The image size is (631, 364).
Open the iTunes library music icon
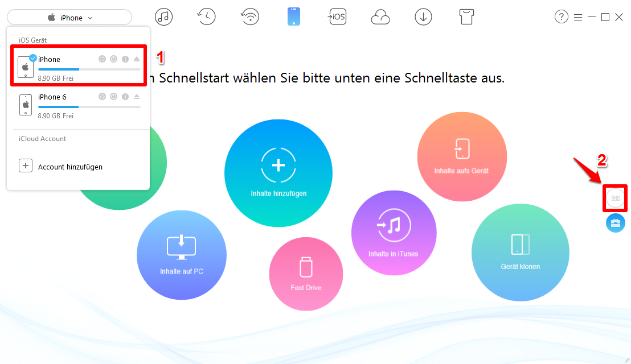click(x=164, y=17)
